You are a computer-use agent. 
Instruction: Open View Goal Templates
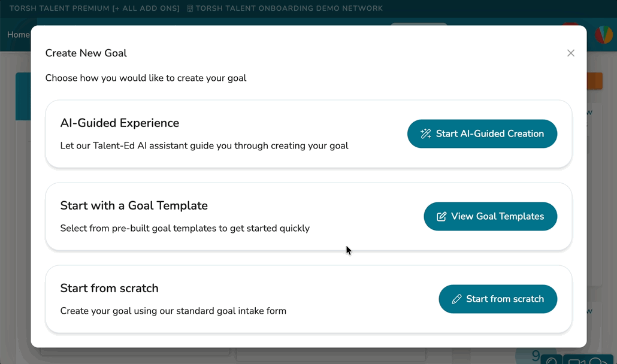[x=491, y=217]
